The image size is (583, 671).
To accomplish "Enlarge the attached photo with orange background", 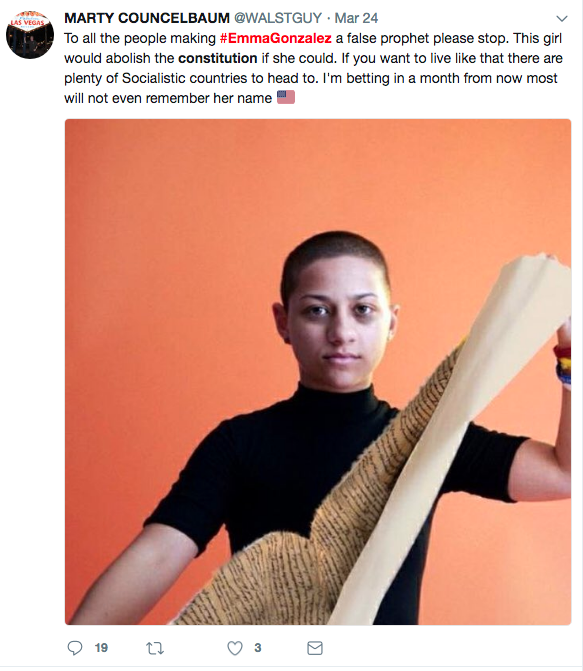I will tap(318, 372).
